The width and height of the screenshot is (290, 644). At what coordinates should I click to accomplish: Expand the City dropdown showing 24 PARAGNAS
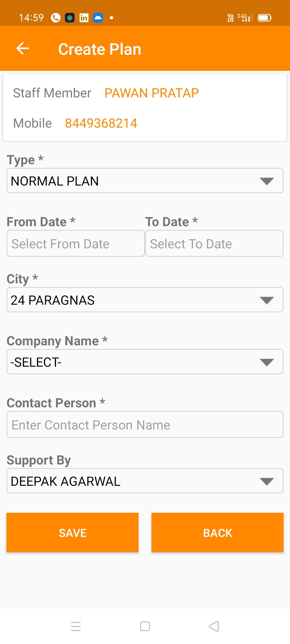pos(145,300)
